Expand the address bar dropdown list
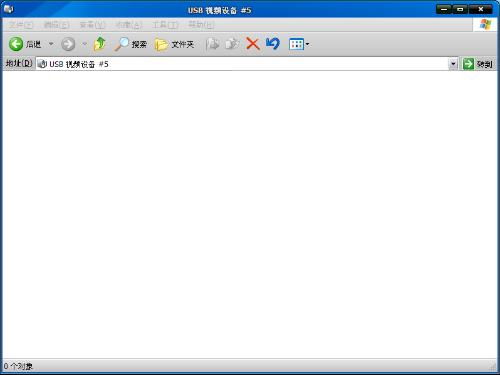The height and width of the screenshot is (375, 500). coord(453,64)
